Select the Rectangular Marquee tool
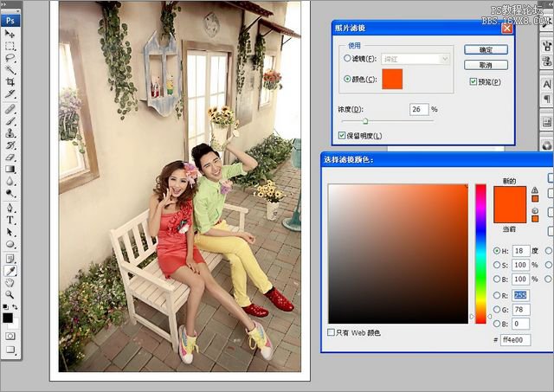 10,45
